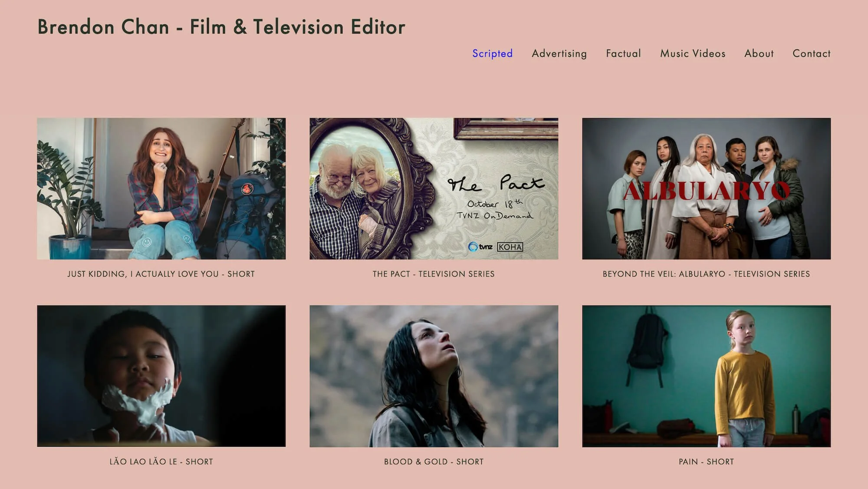This screenshot has width=868, height=489.
Task: Open the Scripted navigation link
Action: coord(492,53)
